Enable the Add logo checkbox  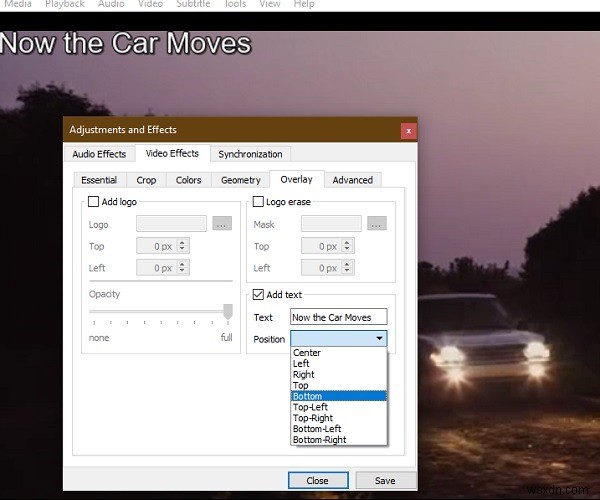(x=93, y=202)
